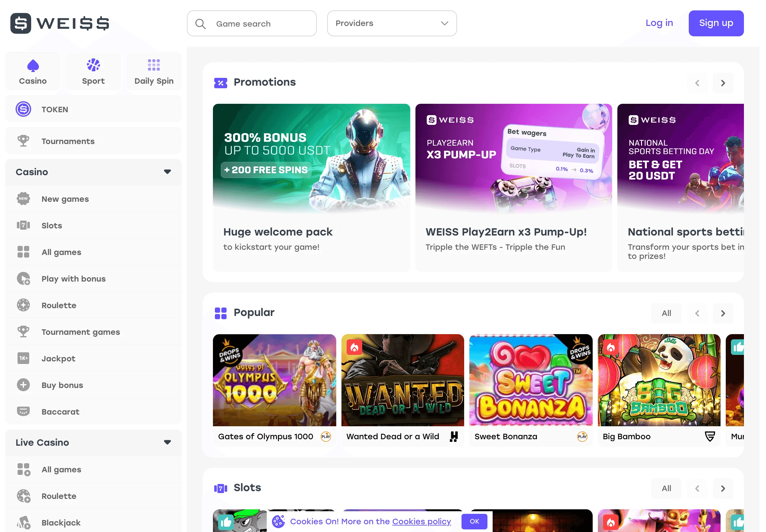Click the Daily Spin icon
766x532 pixels.
click(x=154, y=65)
